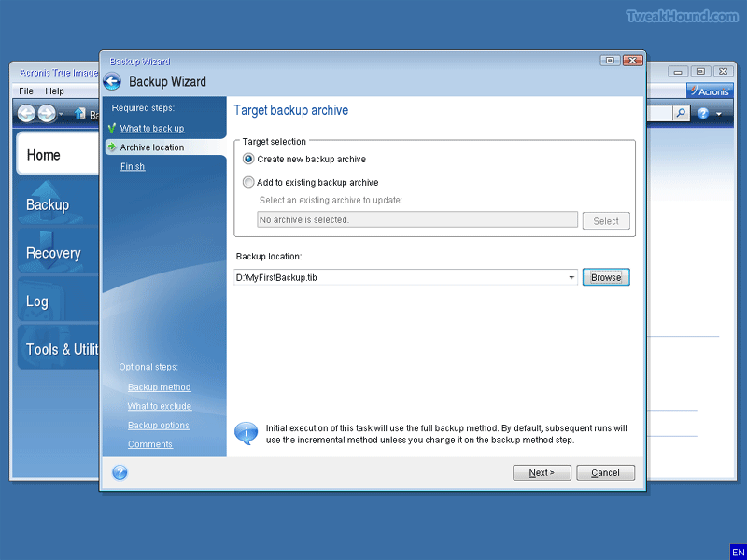
Task: Click the forward navigation button in Acronis window
Action: (47, 113)
